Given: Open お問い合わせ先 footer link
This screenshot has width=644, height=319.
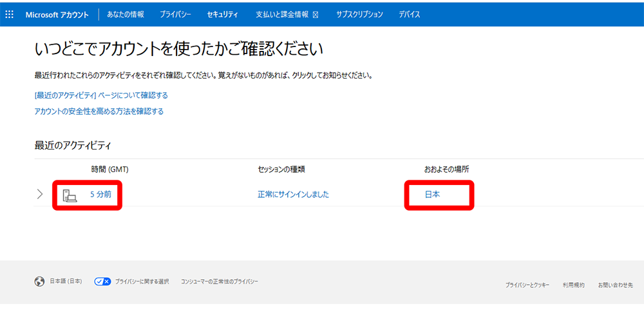Looking at the screenshot, I should 615,285.
